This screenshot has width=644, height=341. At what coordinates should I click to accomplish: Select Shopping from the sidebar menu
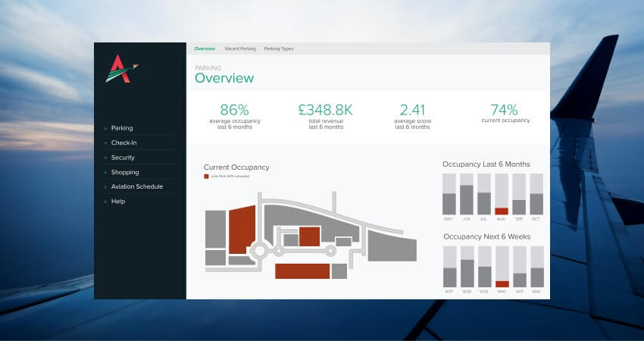[125, 172]
